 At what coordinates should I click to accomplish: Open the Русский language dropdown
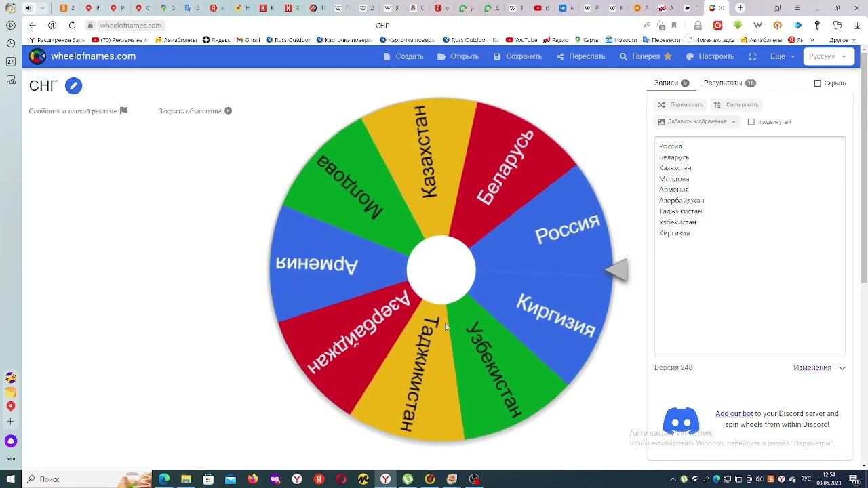828,56
